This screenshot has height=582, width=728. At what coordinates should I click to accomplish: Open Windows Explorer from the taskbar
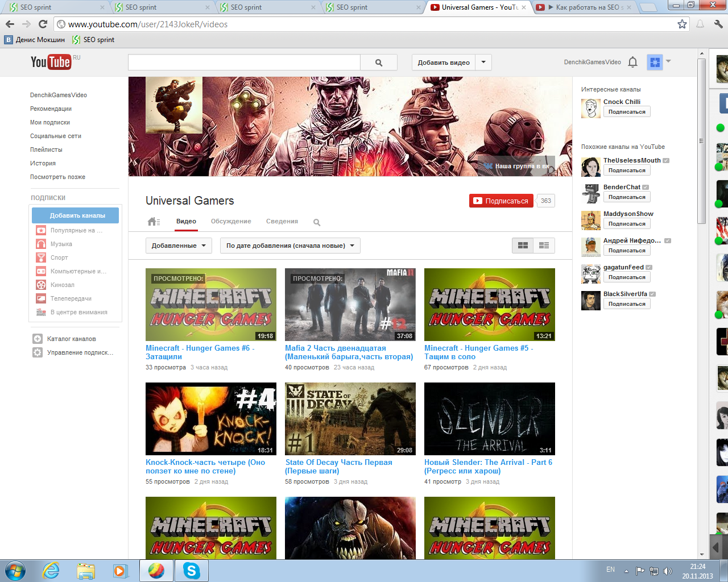[x=86, y=571]
